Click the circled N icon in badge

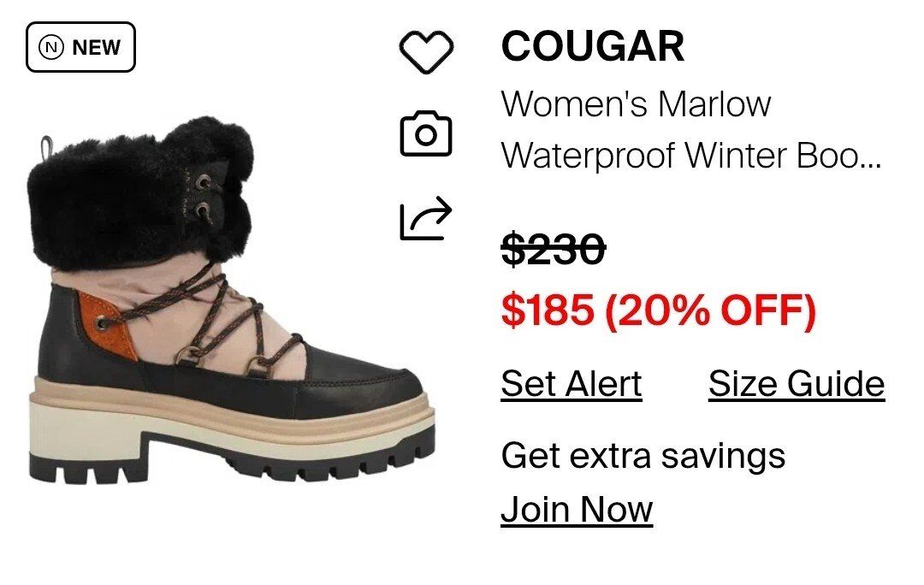pyautogui.click(x=51, y=47)
